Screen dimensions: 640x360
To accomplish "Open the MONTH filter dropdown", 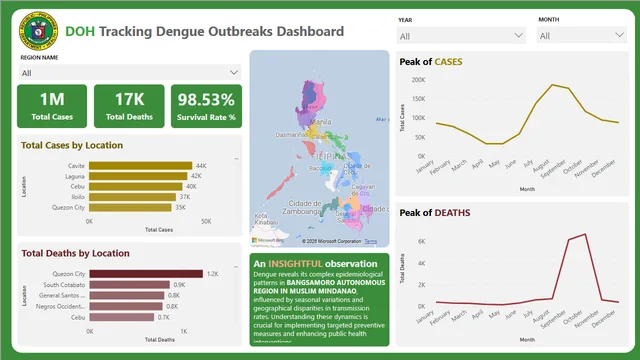I will (582, 36).
